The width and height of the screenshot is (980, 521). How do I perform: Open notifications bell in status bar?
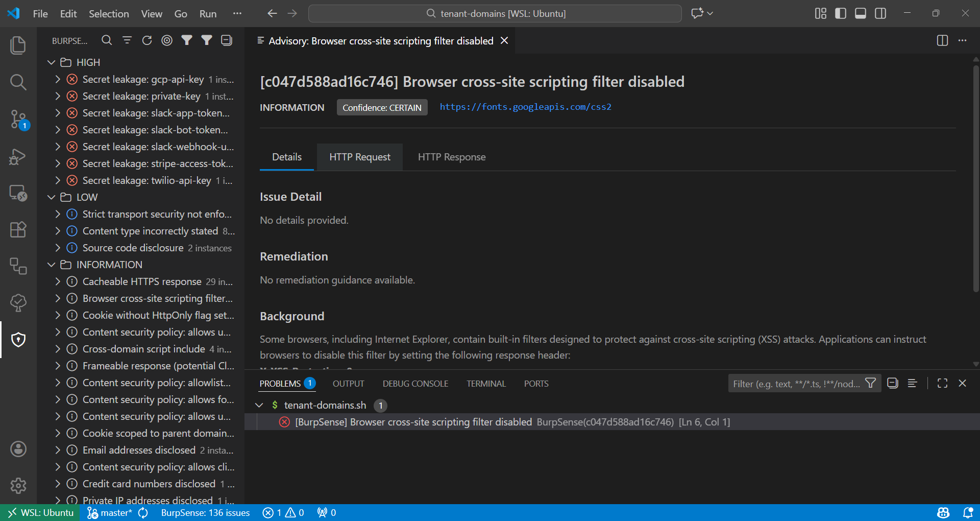click(x=967, y=512)
